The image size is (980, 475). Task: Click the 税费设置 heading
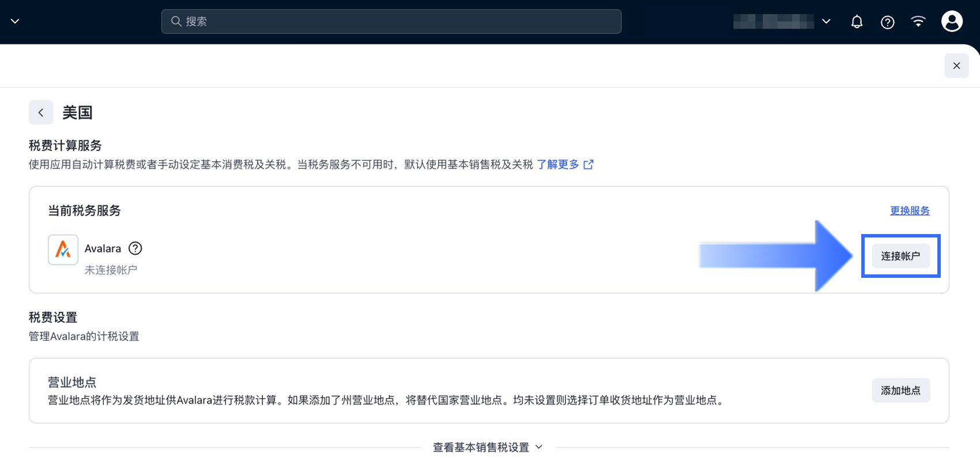[x=53, y=318]
